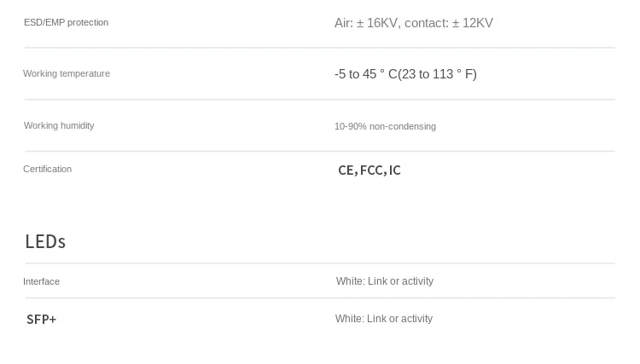Click the ESD/EMP protection label
Screen dimensions: 640x364
tap(66, 22)
